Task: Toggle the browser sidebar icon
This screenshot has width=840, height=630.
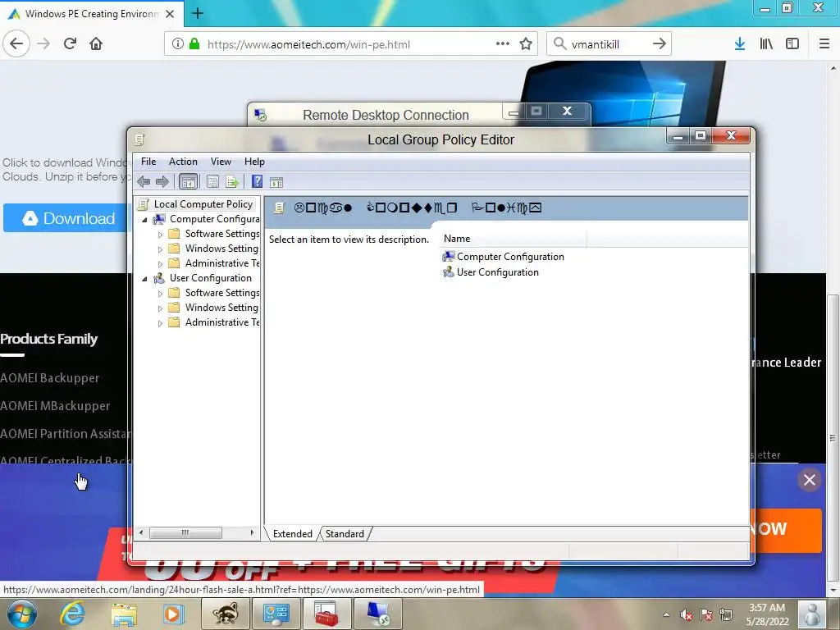Action: [792, 43]
